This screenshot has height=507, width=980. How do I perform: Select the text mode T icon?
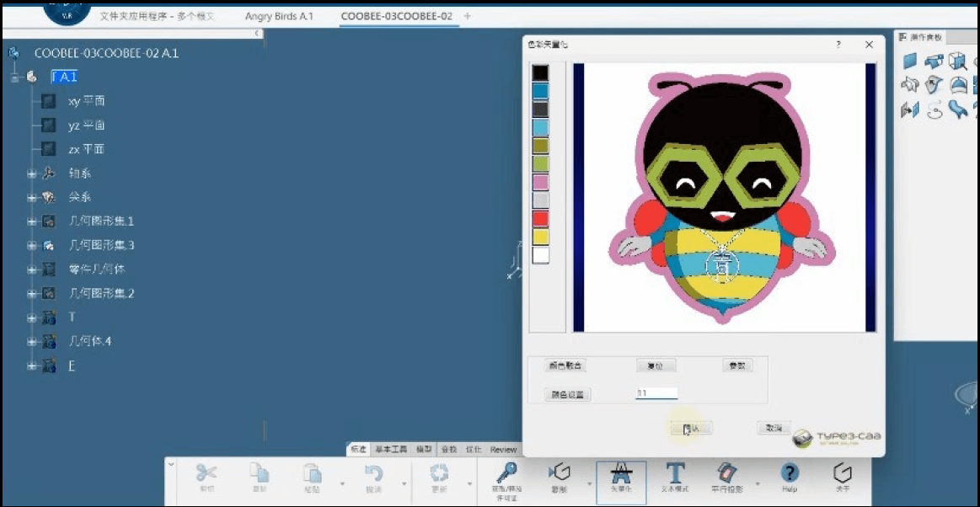pyautogui.click(x=675, y=472)
